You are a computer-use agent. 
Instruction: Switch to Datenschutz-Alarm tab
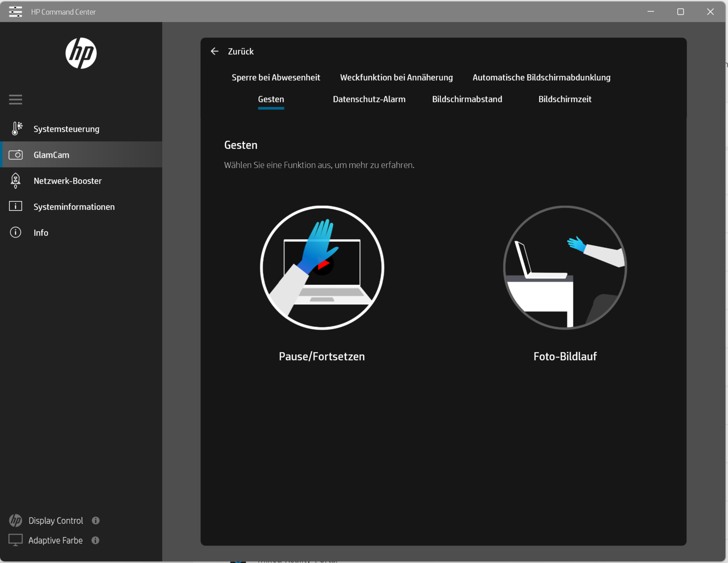click(369, 99)
